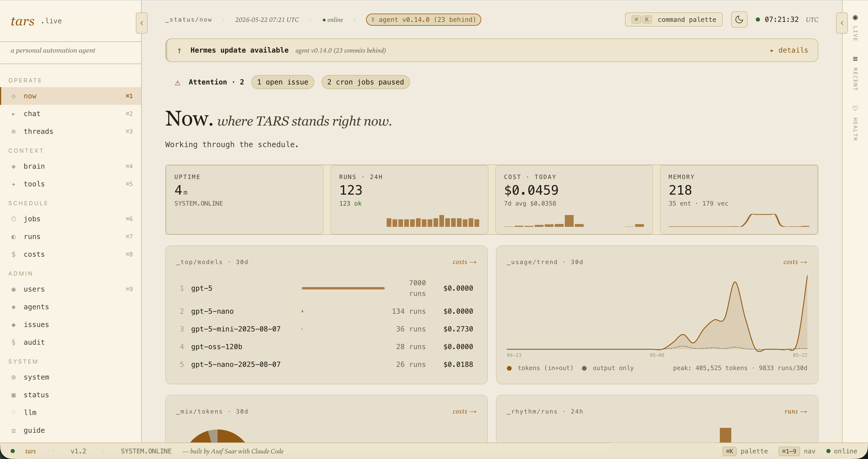Click the 2 cron jobs paused pill
The height and width of the screenshot is (459, 868).
pos(366,82)
